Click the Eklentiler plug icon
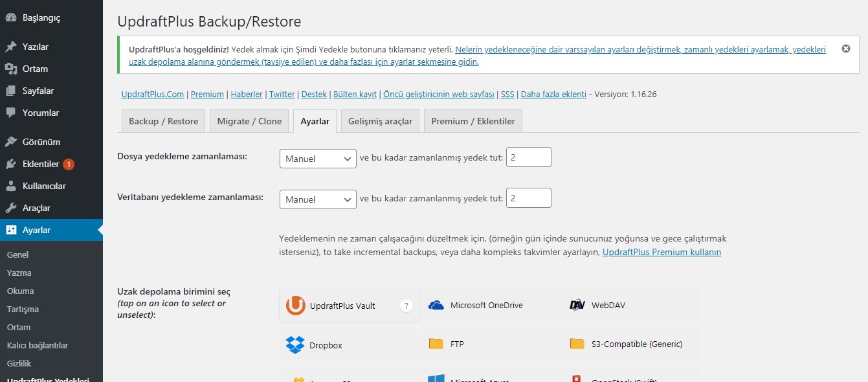This screenshot has width=868, height=382. point(11,164)
